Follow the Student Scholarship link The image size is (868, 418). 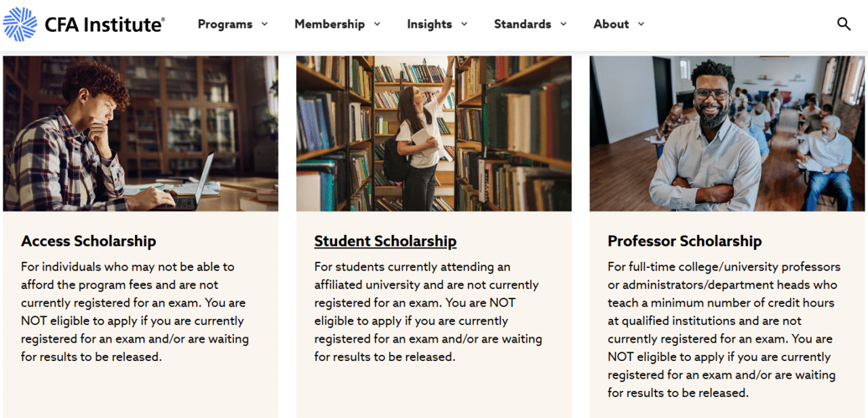click(385, 241)
